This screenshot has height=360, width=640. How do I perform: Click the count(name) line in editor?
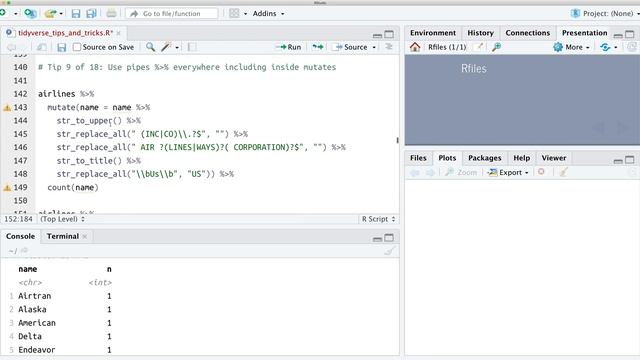73,188
